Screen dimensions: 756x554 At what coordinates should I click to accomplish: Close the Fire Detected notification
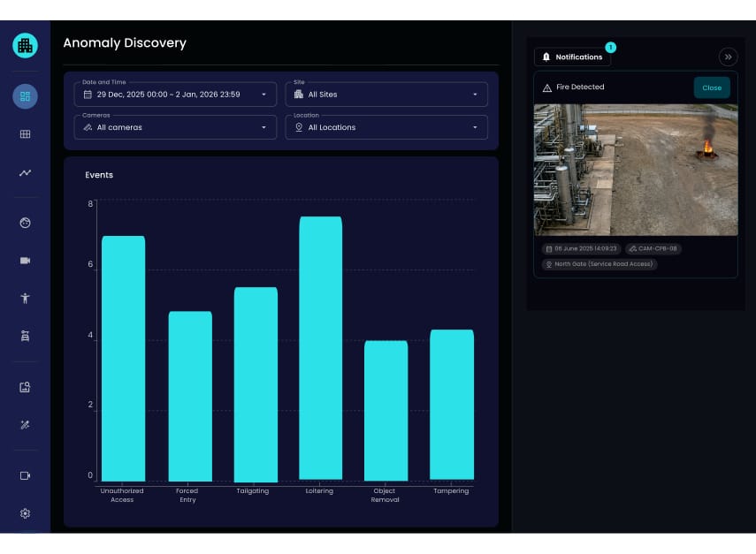pyautogui.click(x=712, y=87)
